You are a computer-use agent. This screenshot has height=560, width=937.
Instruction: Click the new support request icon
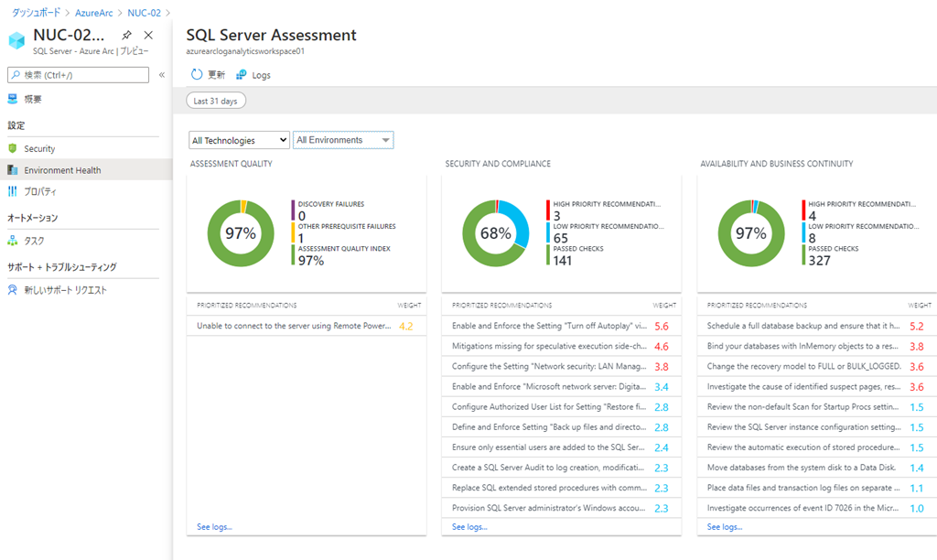pyautogui.click(x=13, y=290)
